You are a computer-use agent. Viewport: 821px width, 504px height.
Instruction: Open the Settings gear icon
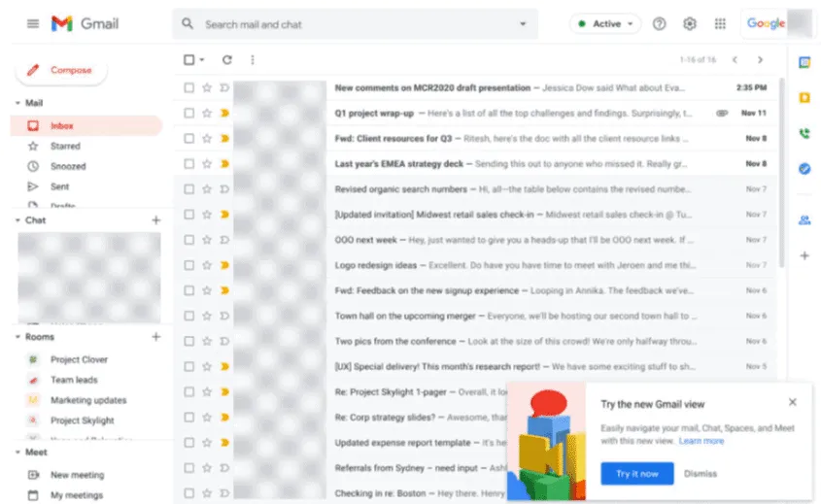pyautogui.click(x=689, y=24)
